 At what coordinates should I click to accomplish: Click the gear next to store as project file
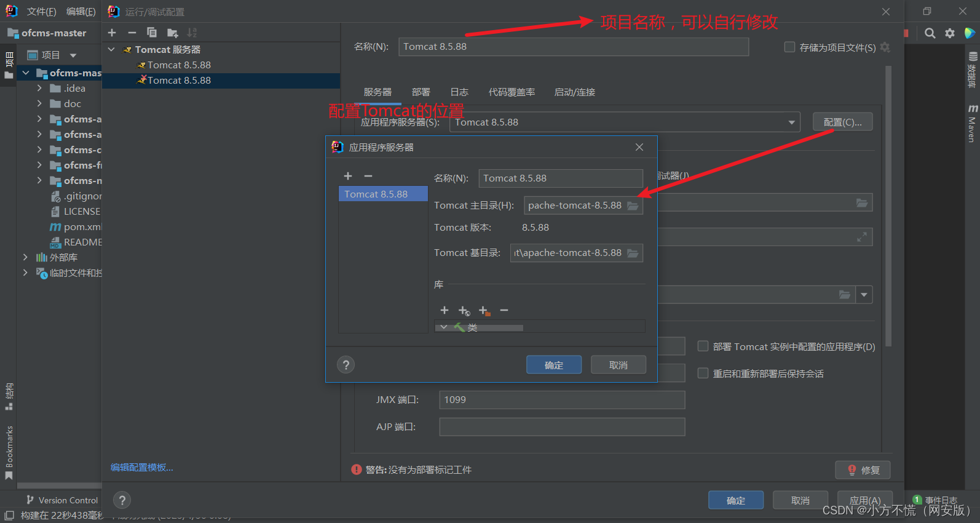[885, 47]
